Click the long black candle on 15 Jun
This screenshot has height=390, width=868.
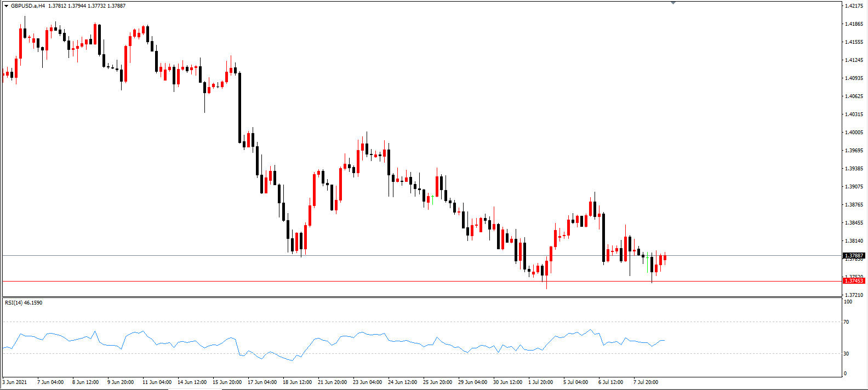(x=239, y=107)
